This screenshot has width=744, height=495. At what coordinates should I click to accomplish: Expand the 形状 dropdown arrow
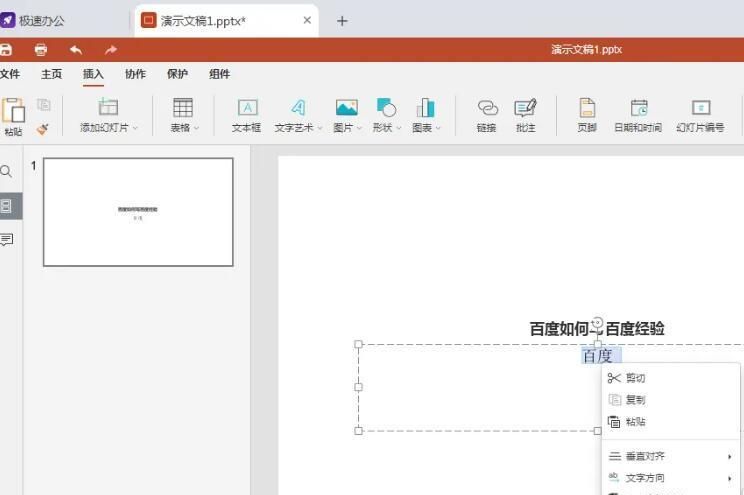[x=399, y=128]
